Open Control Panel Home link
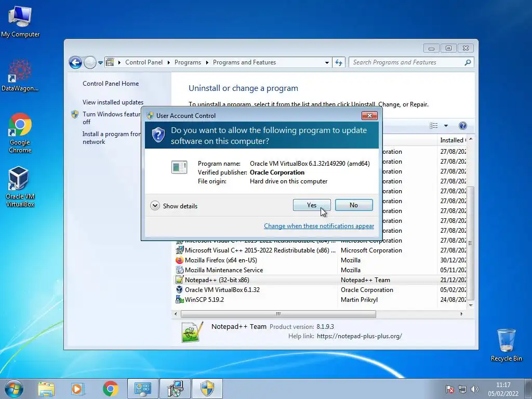Viewport: 532px width, 399px height. point(111,84)
